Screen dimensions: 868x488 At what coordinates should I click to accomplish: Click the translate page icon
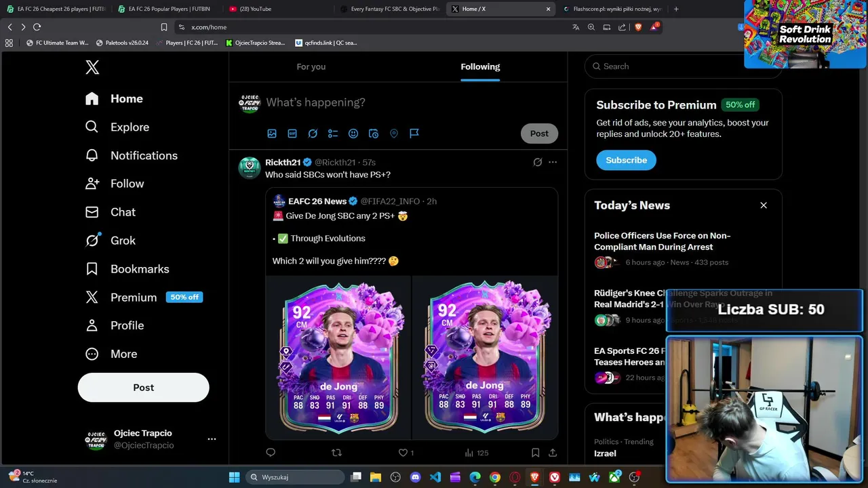(x=576, y=27)
